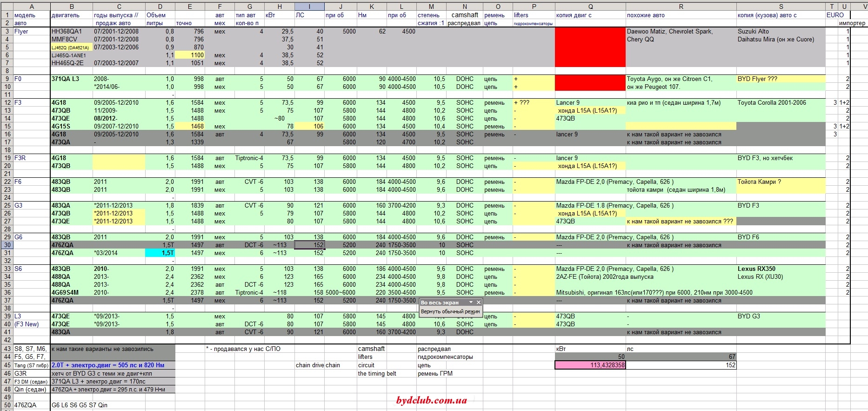The height and width of the screenshot is (411, 868).
Task: Click the pink cell with 113,4328358
Action: 590,365
